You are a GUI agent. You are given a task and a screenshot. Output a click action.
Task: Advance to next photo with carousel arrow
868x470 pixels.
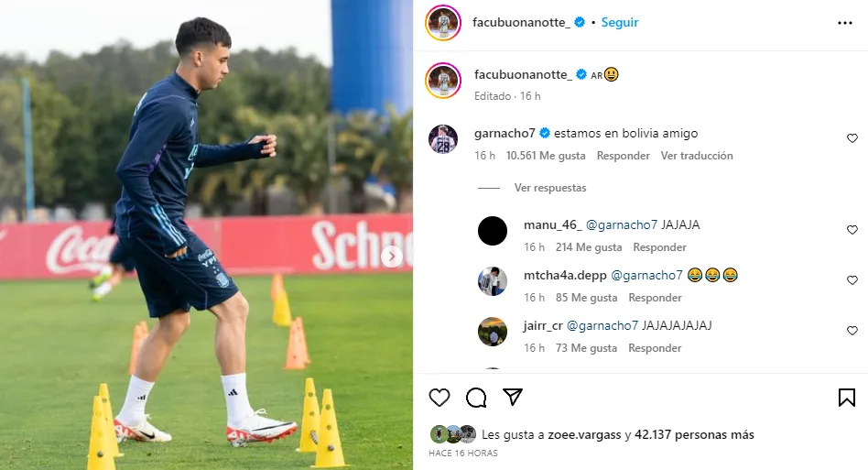point(392,257)
